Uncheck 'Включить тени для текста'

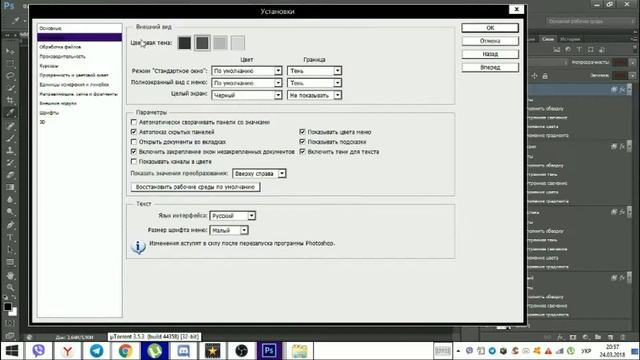coord(302,151)
